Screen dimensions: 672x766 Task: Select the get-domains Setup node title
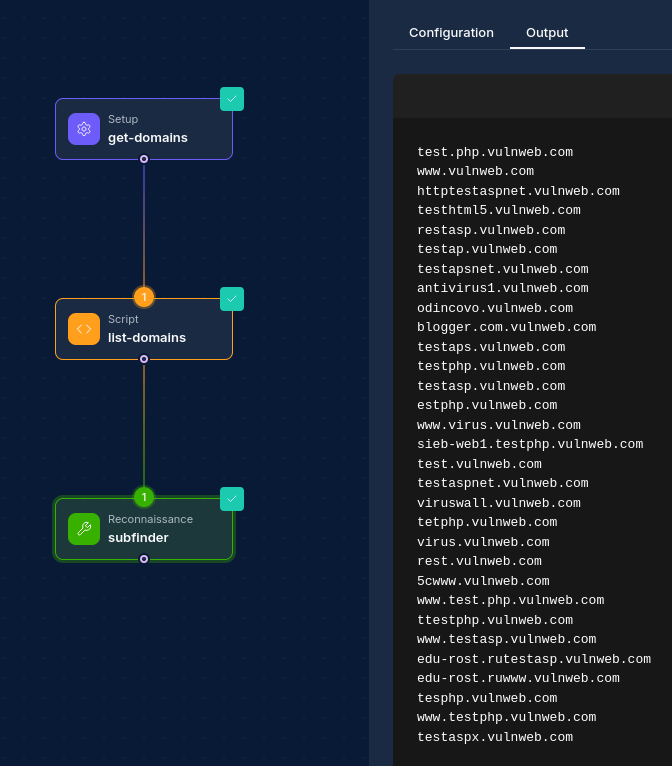click(x=148, y=138)
